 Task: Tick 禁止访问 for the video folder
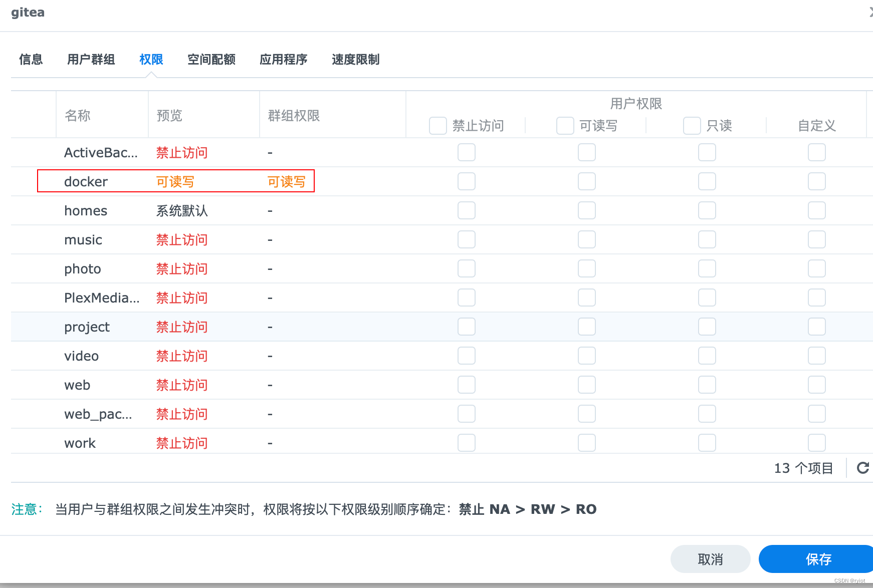coord(467,356)
